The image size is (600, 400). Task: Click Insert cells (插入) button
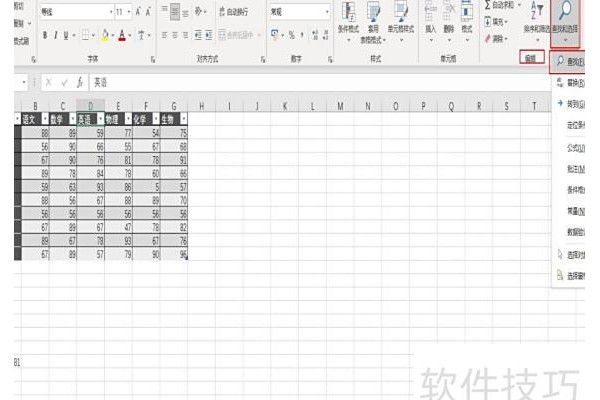point(430,22)
